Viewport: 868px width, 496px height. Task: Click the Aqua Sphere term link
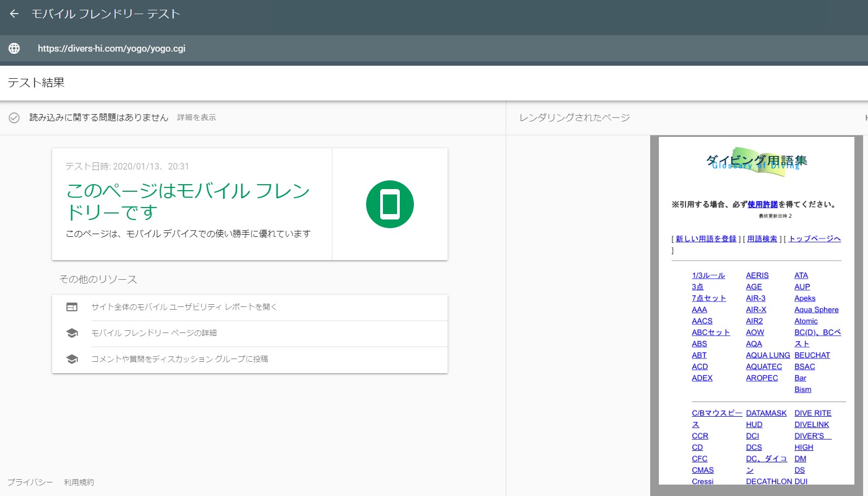pyautogui.click(x=816, y=310)
